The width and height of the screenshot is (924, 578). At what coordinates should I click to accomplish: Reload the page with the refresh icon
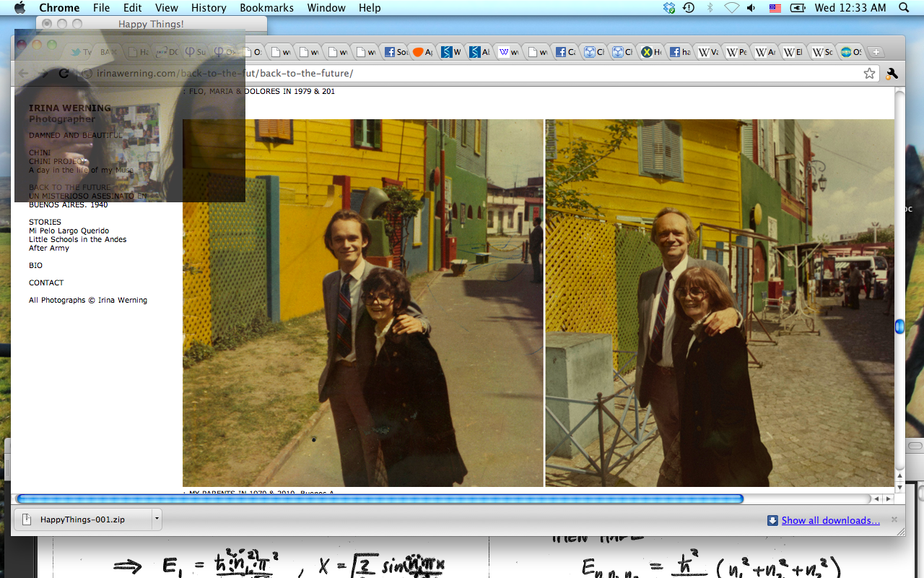tap(64, 73)
